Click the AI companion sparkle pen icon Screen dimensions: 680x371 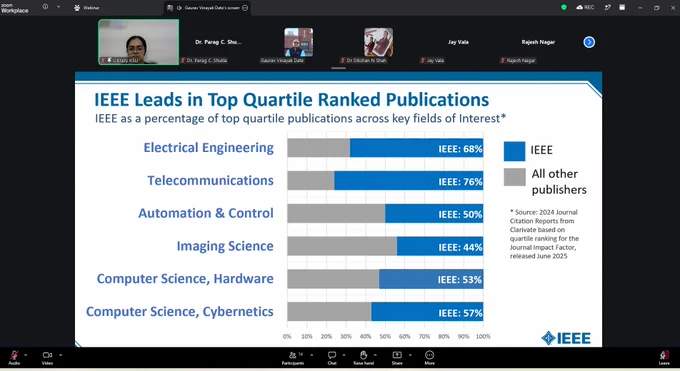[x=608, y=7]
